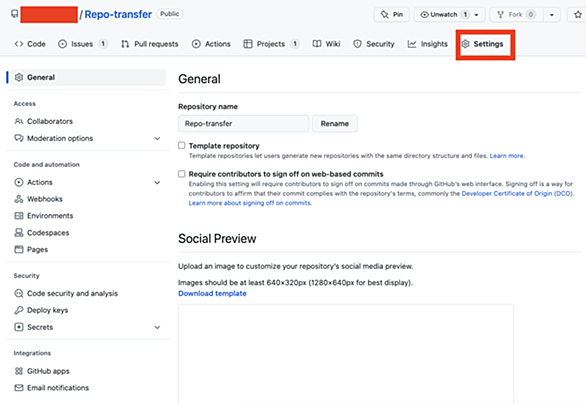Click the Fork button
586x404 pixels.
(516, 15)
